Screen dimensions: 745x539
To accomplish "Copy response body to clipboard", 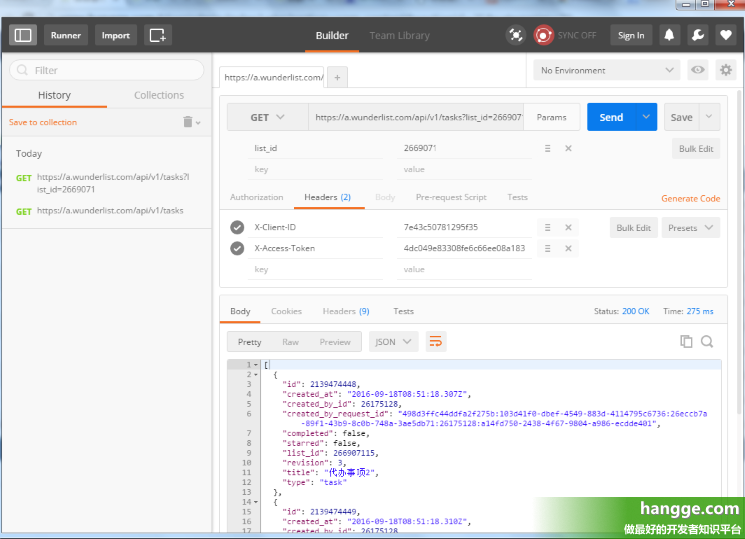I will [686, 341].
